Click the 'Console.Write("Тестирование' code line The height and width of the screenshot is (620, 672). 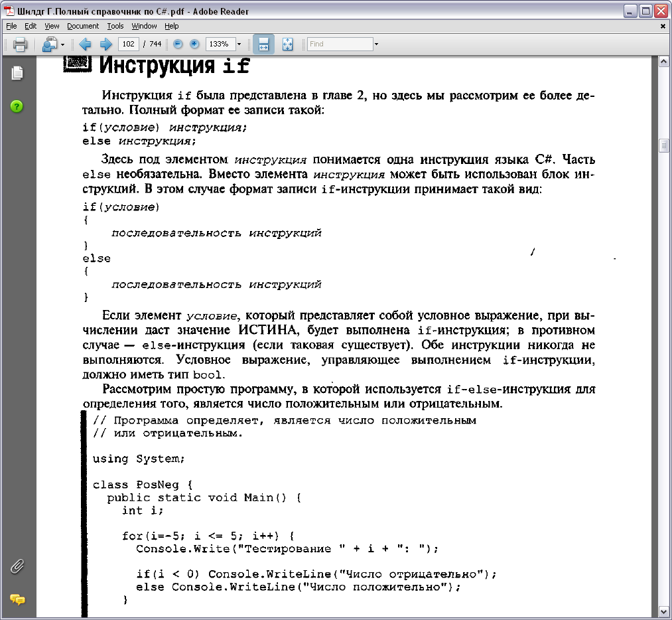287,549
